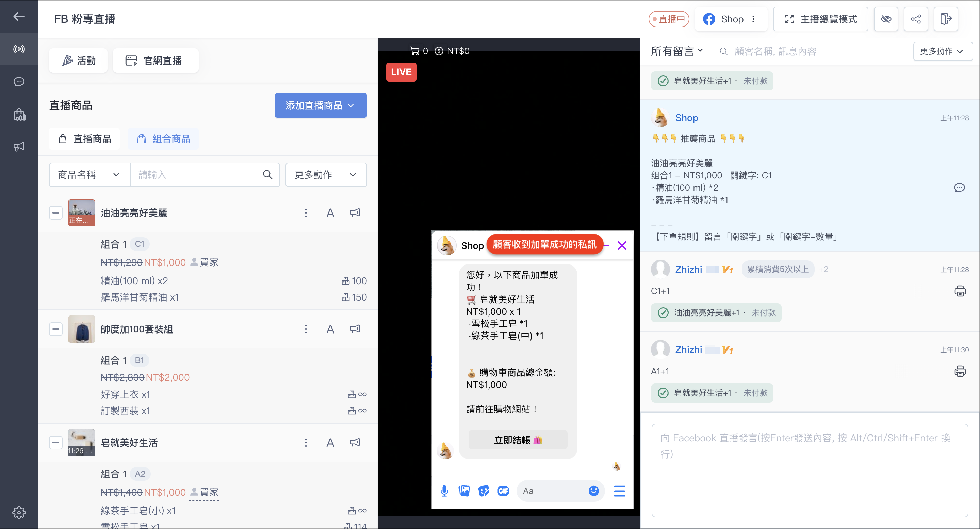Image resolution: width=980 pixels, height=529 pixels.
Task: Click the A keyword icon for 帥度加100套裝組
Action: tap(330, 329)
